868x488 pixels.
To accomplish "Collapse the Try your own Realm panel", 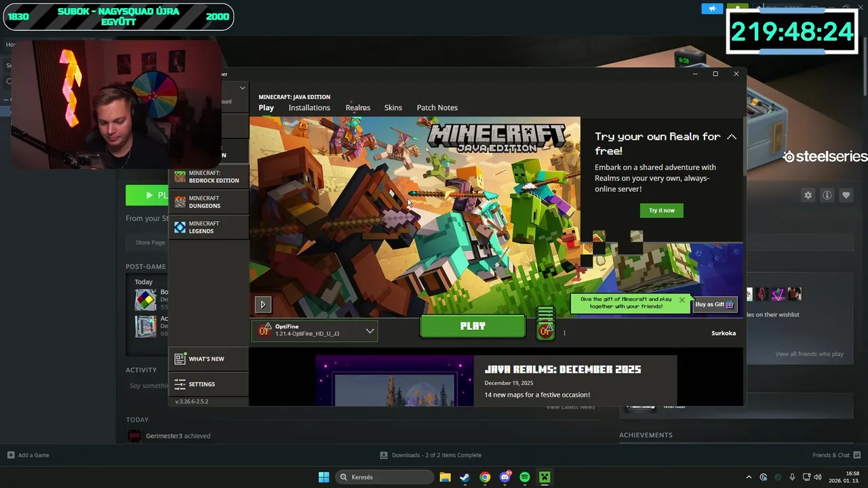I will (732, 137).
